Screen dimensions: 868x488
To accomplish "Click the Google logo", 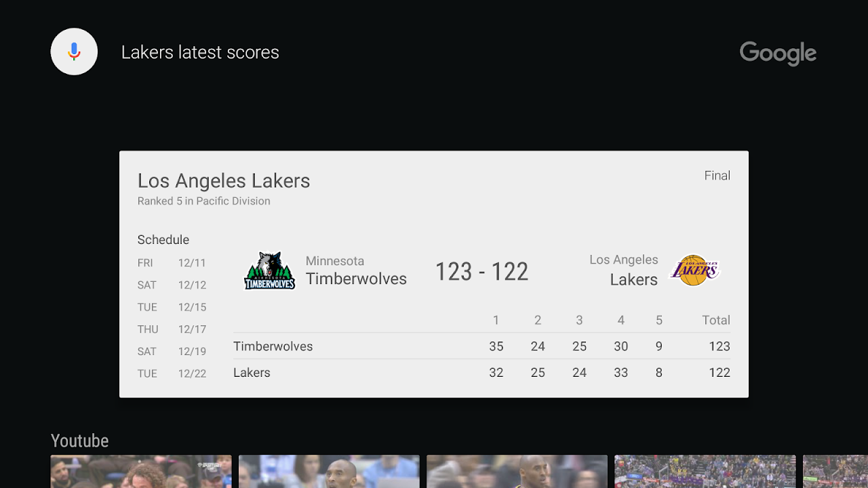I will click(x=778, y=54).
